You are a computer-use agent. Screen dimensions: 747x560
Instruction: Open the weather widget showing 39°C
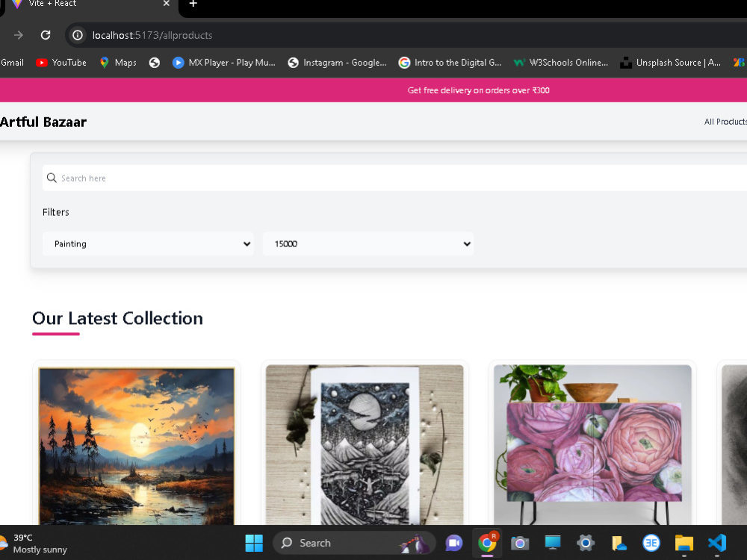34,544
